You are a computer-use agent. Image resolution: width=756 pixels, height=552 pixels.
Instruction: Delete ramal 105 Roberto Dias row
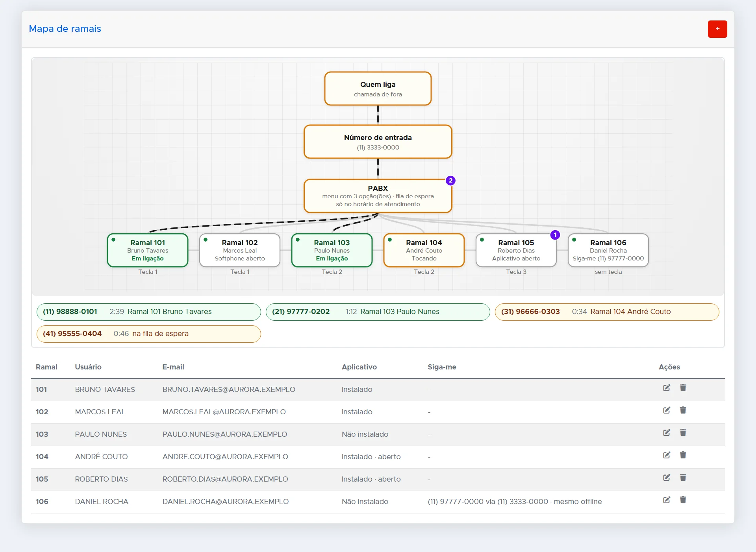coord(683,478)
